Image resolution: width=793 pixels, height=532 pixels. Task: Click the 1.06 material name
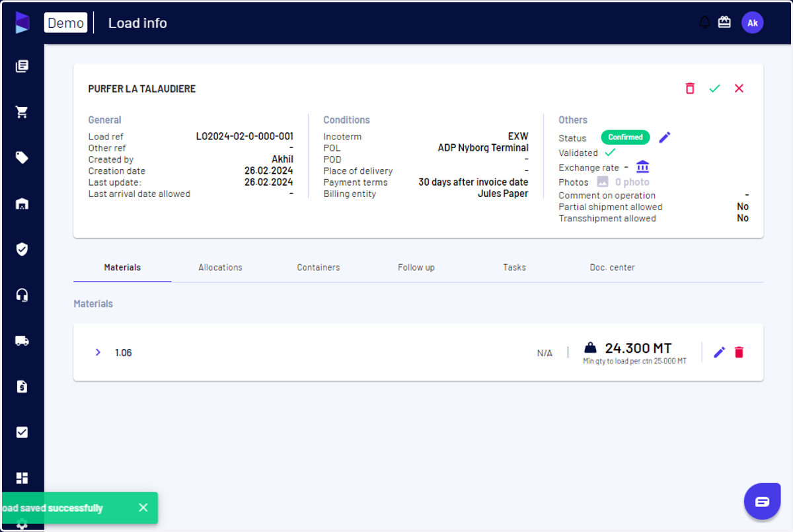tap(124, 353)
